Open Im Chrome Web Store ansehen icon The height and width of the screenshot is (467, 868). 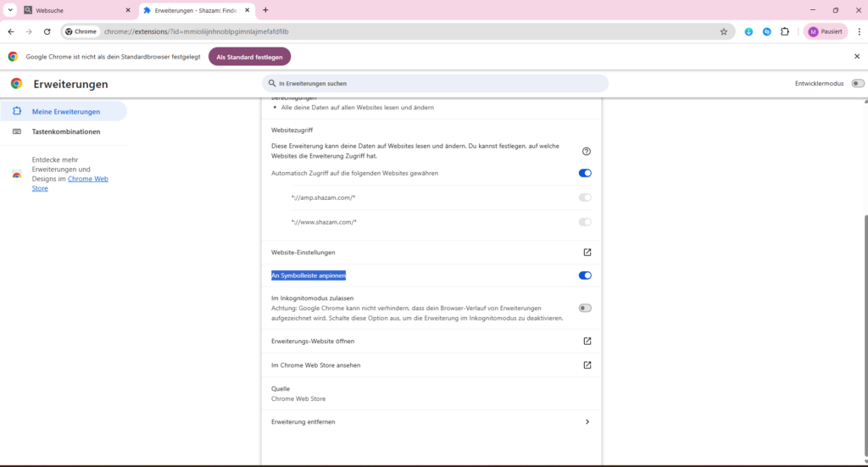(587, 365)
